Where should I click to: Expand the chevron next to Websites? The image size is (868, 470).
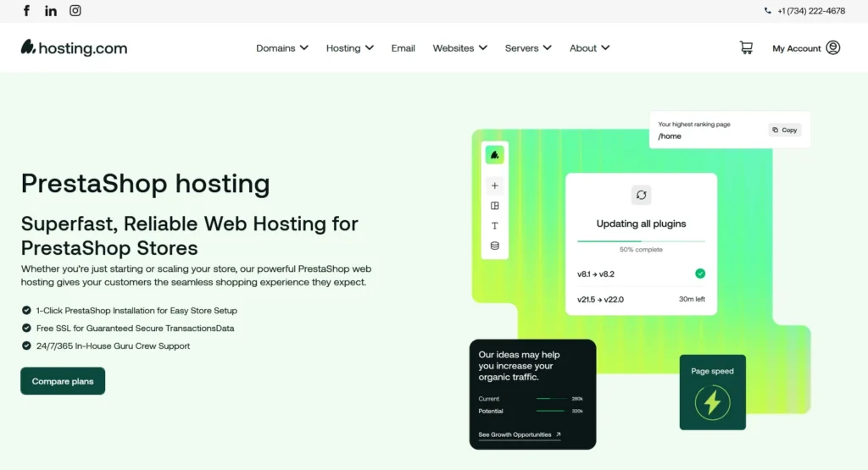click(482, 48)
